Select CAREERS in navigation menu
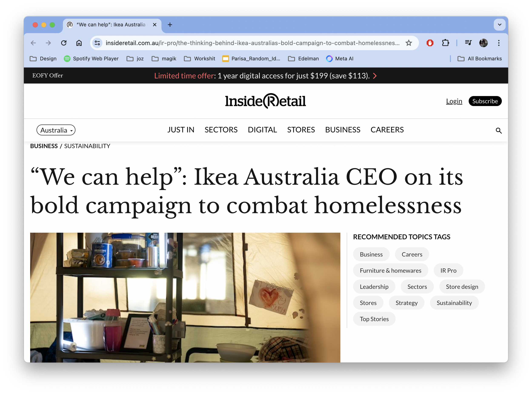 (387, 130)
